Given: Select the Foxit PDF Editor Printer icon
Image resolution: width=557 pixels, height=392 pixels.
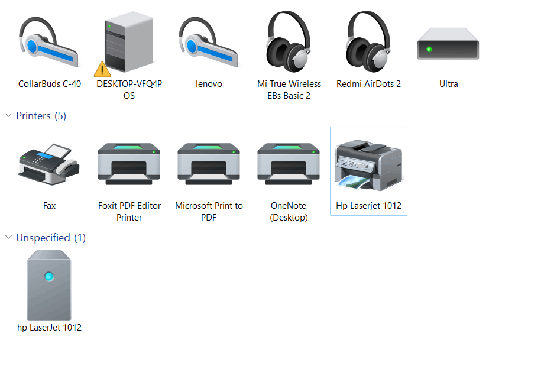Looking at the screenshot, I should click(x=128, y=164).
